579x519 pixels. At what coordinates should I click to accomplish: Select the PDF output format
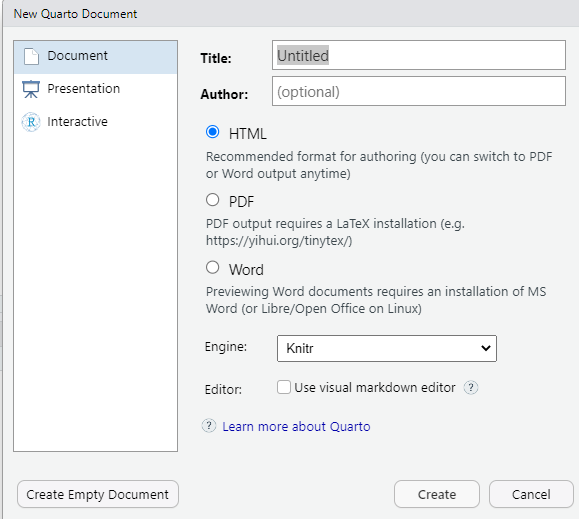(x=213, y=200)
